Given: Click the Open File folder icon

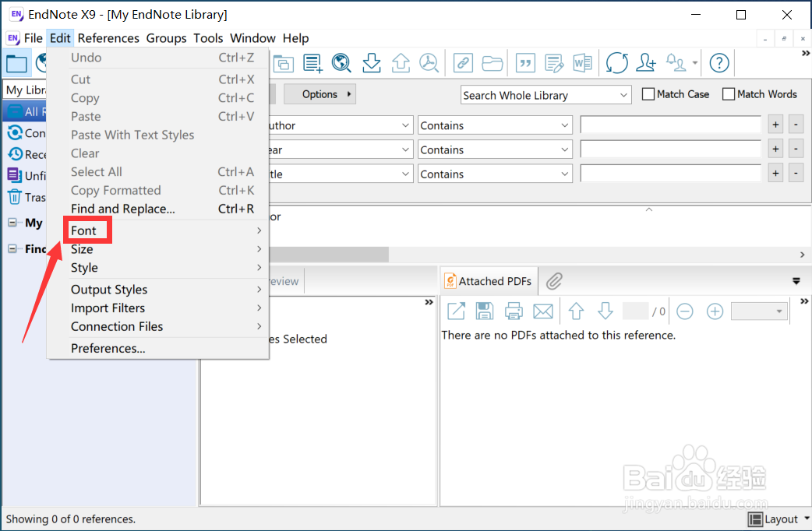Looking at the screenshot, I should point(492,63).
